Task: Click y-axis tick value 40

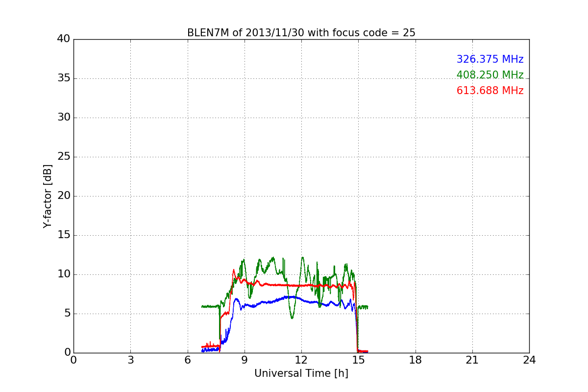Action: click(x=64, y=39)
